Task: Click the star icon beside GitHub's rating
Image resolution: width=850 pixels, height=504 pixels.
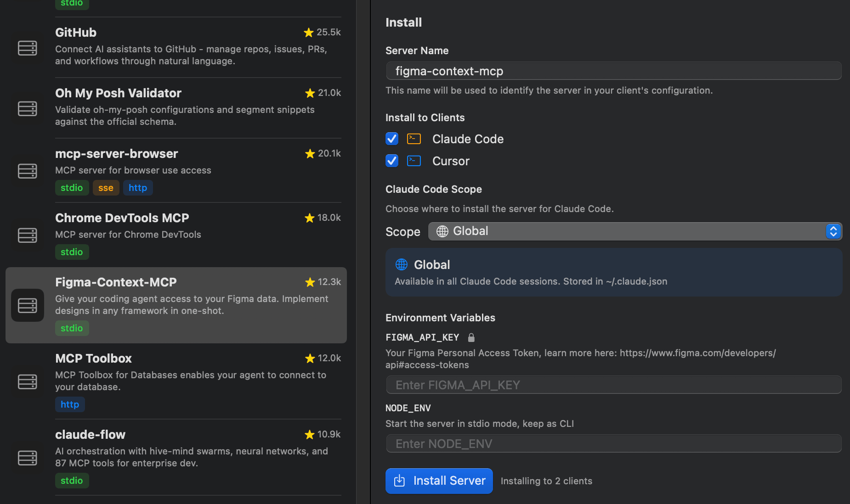Action: point(308,32)
